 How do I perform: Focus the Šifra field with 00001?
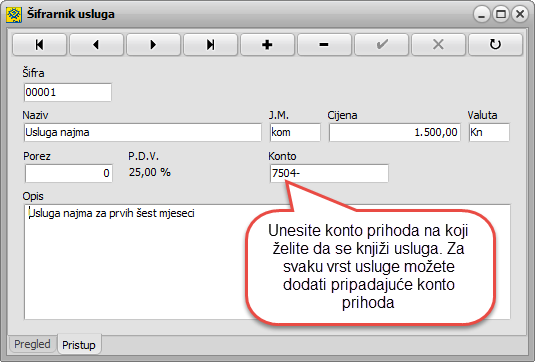(68, 92)
